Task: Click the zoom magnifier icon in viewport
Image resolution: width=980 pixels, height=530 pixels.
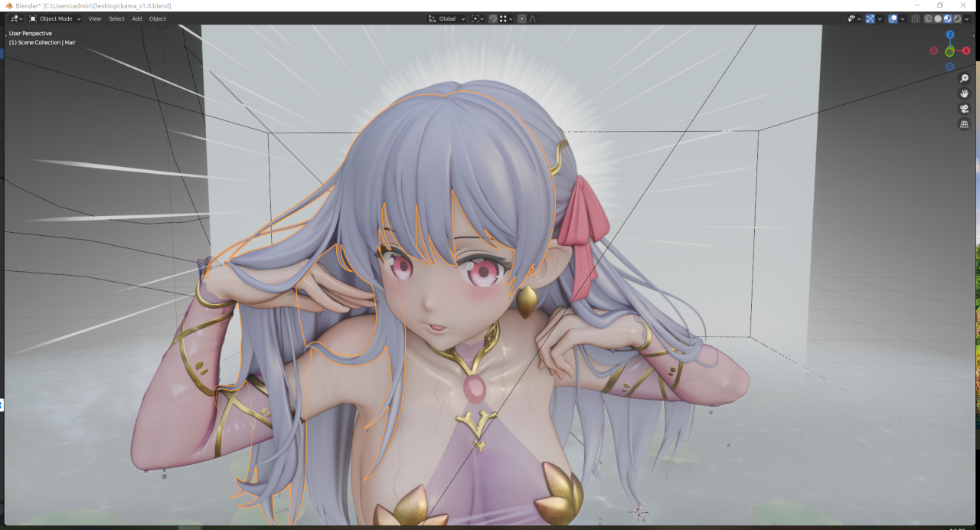Action: (964, 78)
